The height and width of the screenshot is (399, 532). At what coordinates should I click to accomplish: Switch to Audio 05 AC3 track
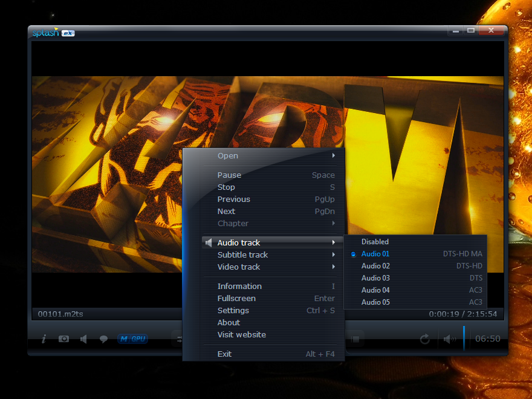pyautogui.click(x=415, y=302)
